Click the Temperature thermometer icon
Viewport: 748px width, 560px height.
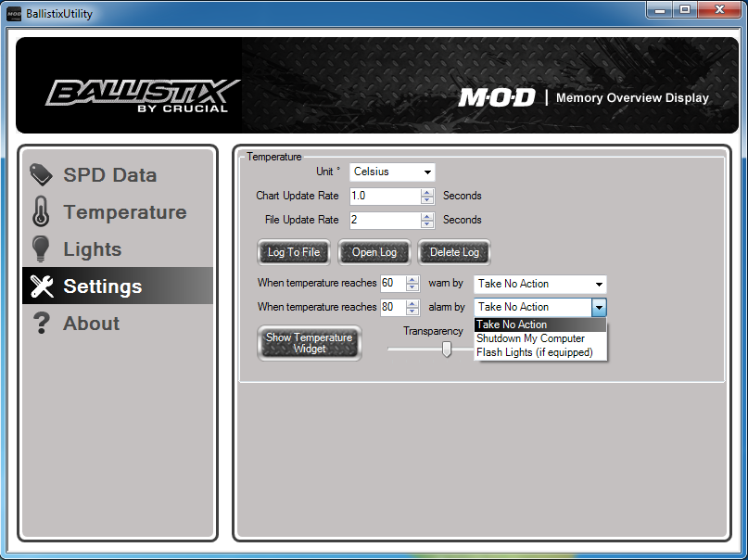click(x=41, y=211)
